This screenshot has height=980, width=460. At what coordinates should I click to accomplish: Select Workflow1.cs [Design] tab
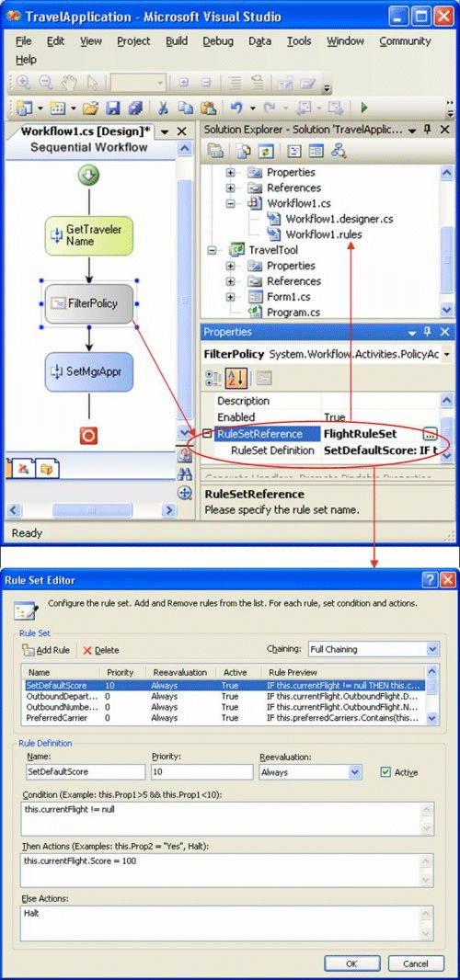(x=86, y=131)
